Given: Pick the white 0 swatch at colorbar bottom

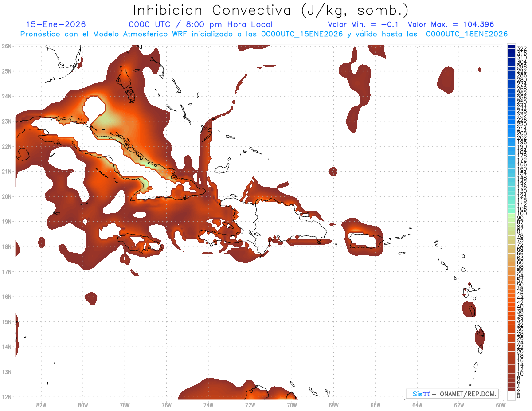Looking at the screenshot, I should point(511,395).
